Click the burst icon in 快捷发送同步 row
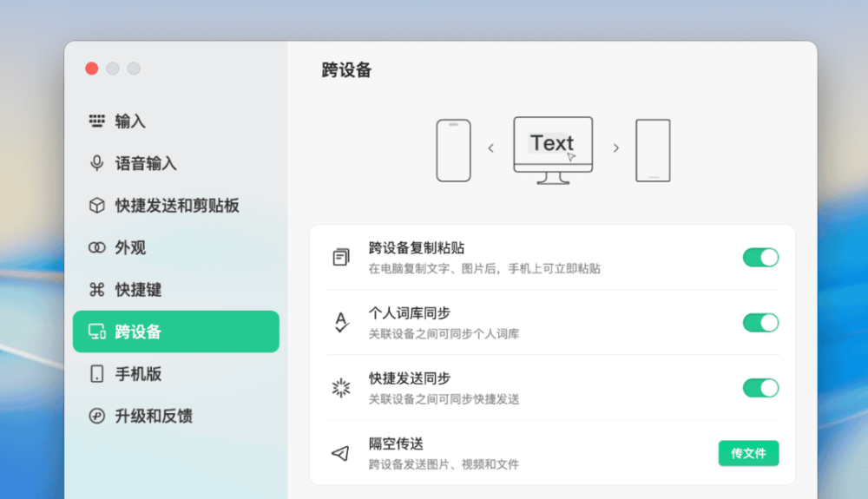This screenshot has height=499, width=868. [x=341, y=388]
